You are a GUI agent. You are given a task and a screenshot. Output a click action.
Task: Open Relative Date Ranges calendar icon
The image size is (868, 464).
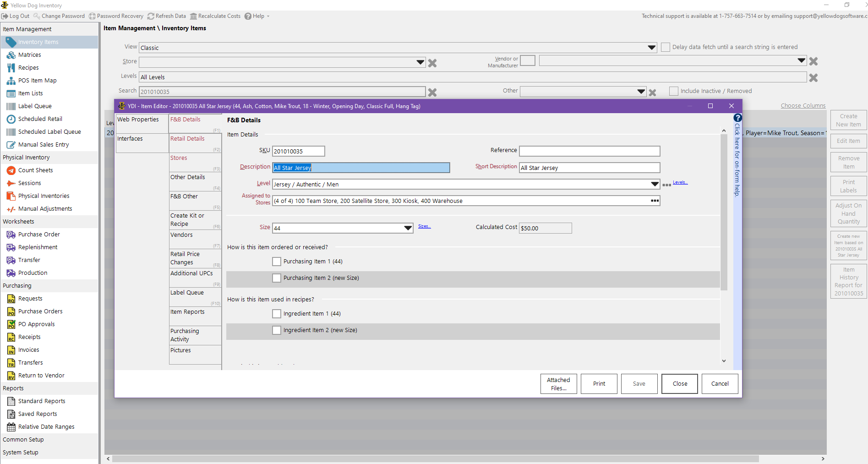[x=11, y=426]
